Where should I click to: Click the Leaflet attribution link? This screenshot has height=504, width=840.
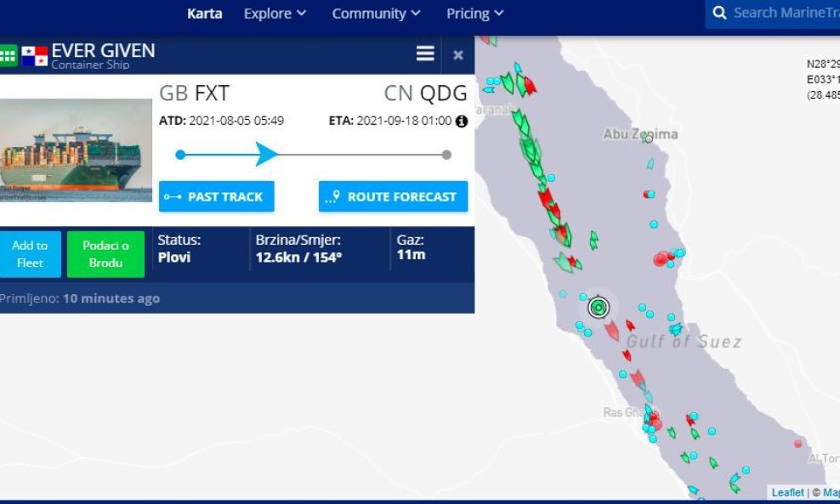787,492
